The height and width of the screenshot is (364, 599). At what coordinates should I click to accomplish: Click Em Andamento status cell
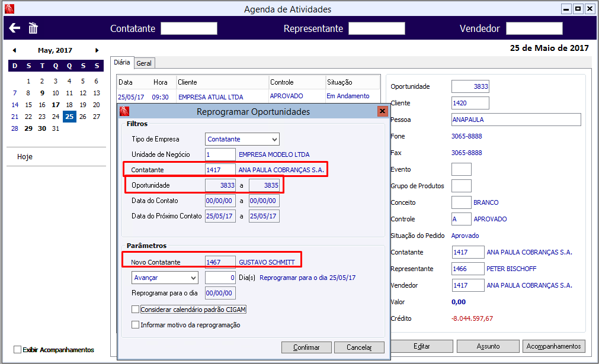pyautogui.click(x=348, y=96)
